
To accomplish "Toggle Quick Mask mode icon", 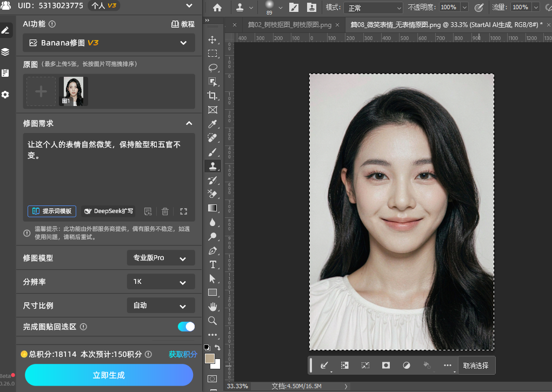I will (212, 379).
